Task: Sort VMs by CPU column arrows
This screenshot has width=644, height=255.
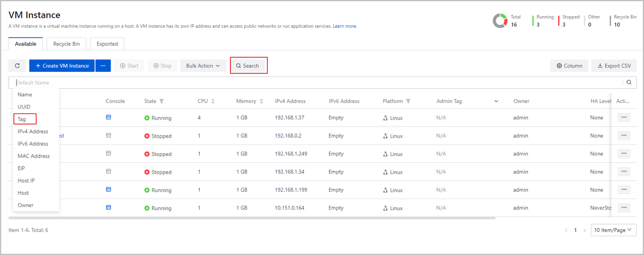Action: pos(213,101)
